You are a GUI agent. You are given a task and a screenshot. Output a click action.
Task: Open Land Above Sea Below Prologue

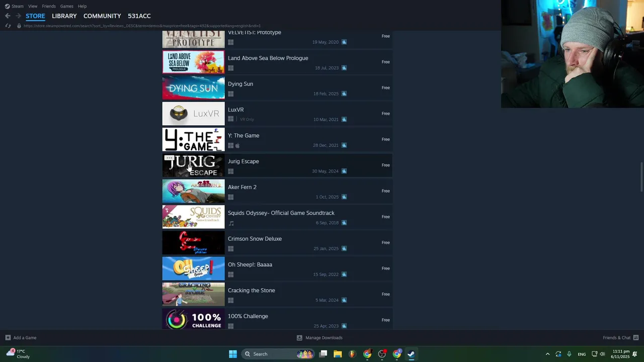[x=277, y=62]
